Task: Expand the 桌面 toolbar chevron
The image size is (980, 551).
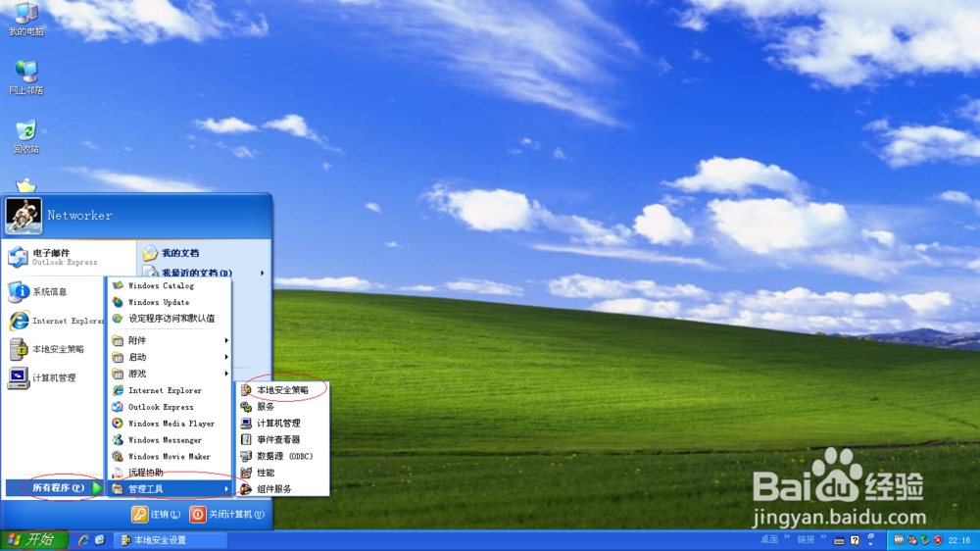Action: coord(787,537)
